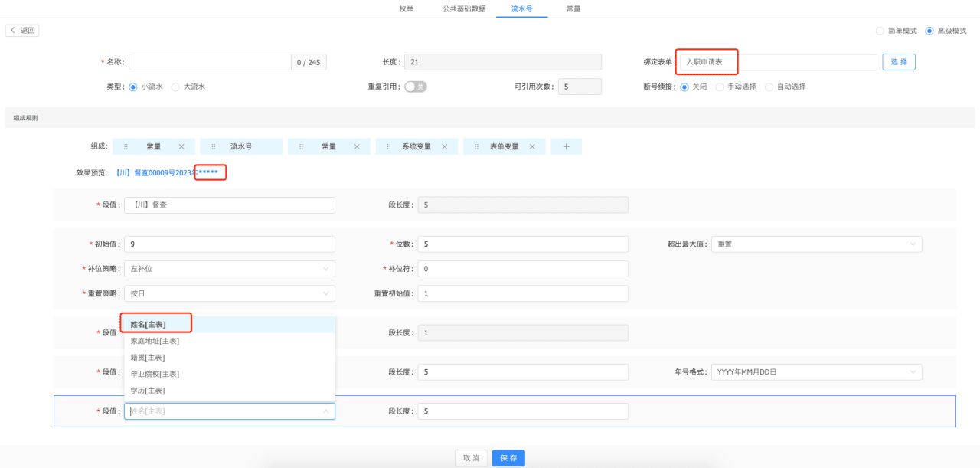This screenshot has height=468, width=980.
Task: Click the back arrow 返回 button
Action: pos(22,31)
